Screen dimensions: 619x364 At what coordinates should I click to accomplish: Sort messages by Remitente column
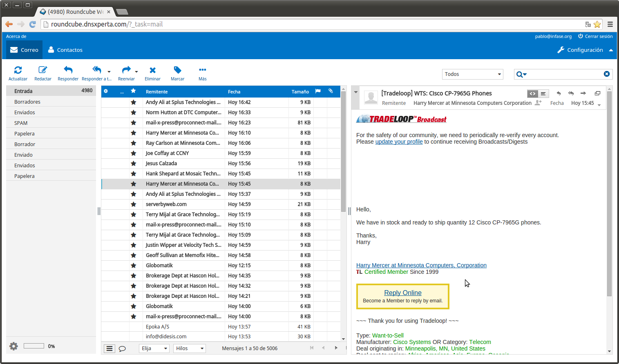click(156, 92)
